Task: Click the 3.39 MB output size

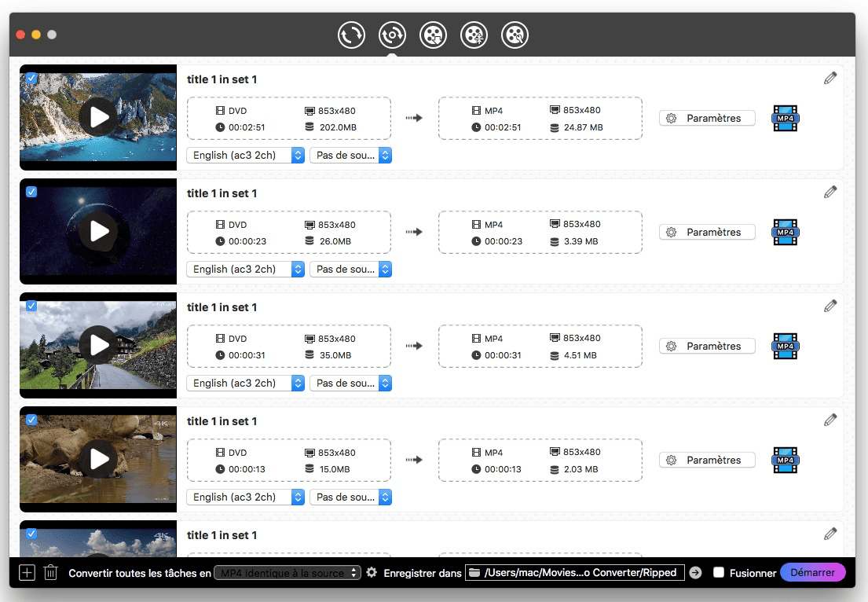Action: pos(580,241)
